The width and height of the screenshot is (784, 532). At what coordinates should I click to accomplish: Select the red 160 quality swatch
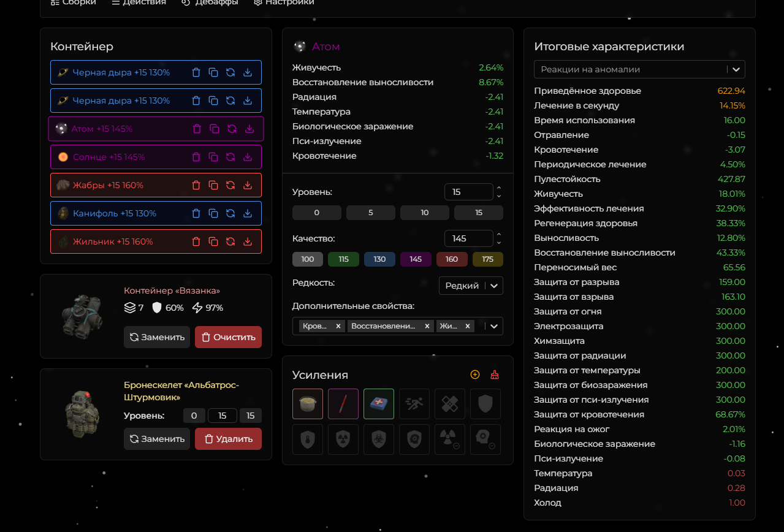(x=452, y=259)
